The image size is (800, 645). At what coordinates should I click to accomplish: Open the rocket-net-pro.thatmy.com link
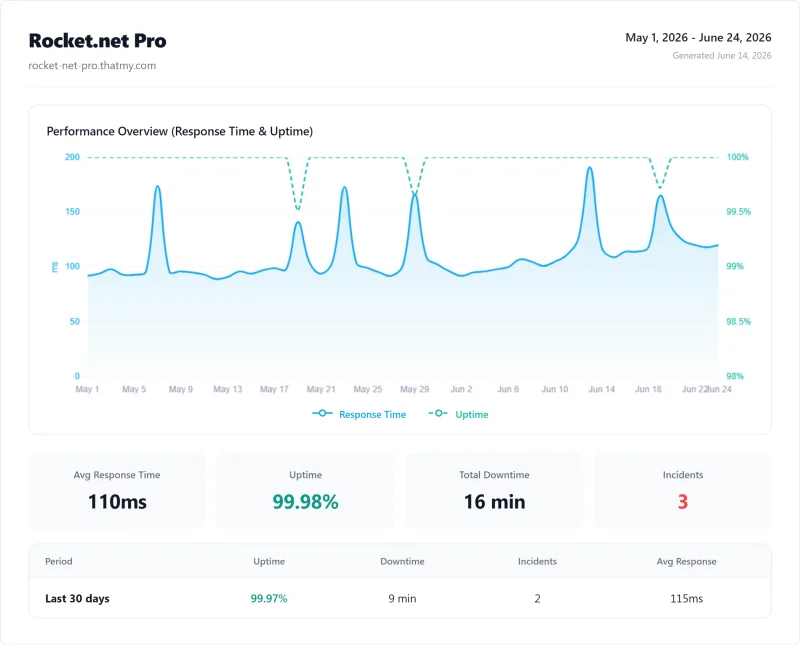92,66
